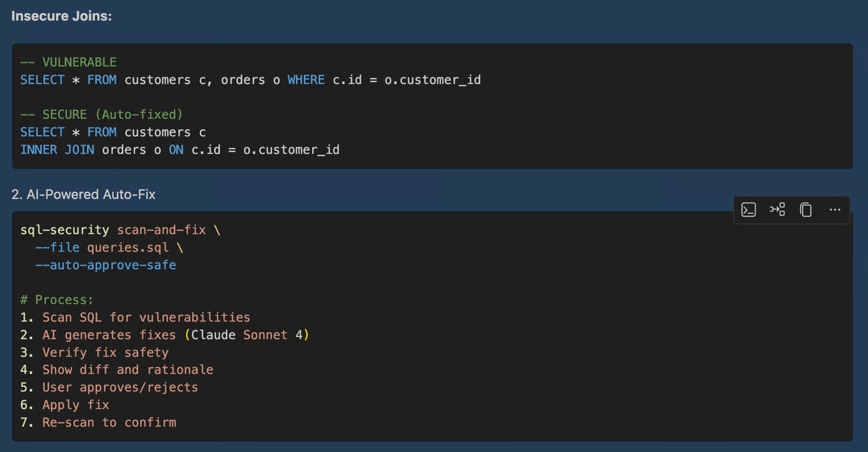Copy the sql-security code block
This screenshot has height=452, width=868.
806,210
